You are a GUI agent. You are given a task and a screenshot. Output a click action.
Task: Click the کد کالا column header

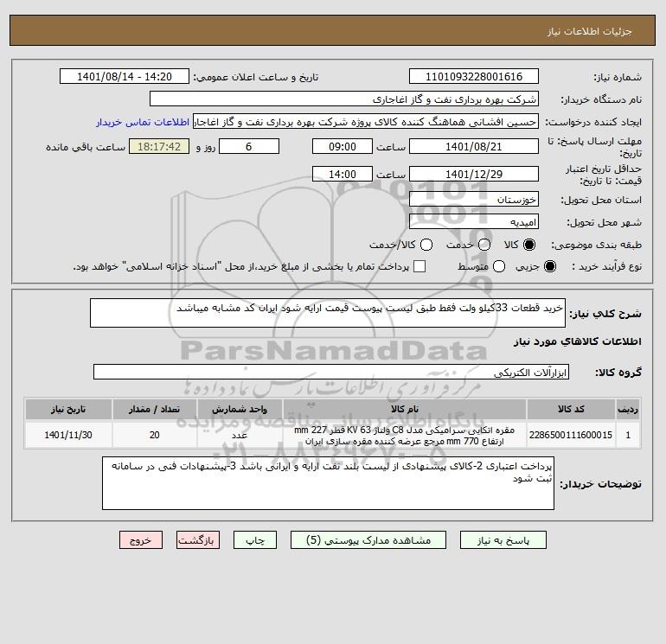pos(571,409)
